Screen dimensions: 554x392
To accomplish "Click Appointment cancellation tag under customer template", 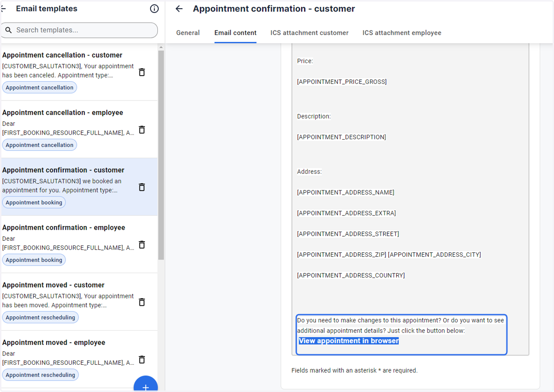I will click(x=40, y=88).
